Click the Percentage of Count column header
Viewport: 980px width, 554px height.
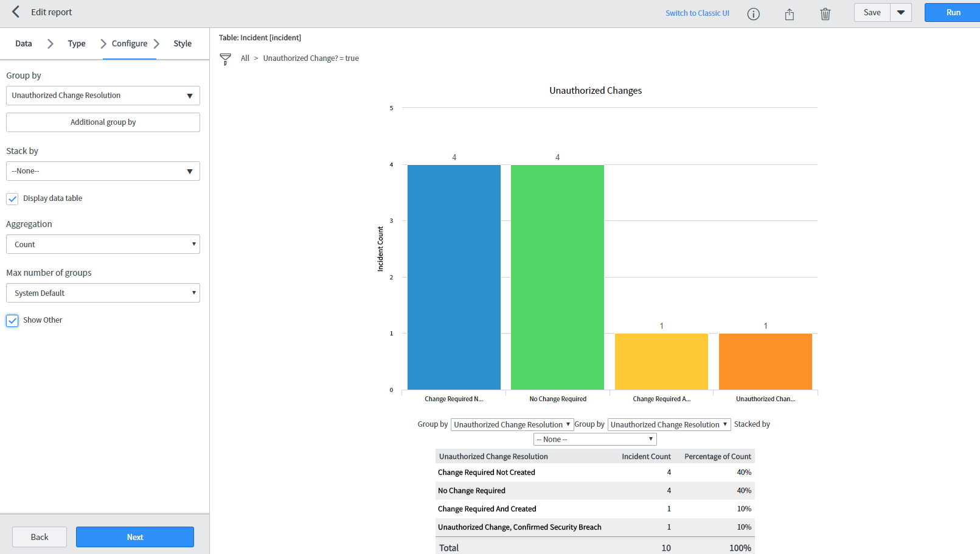coord(718,457)
